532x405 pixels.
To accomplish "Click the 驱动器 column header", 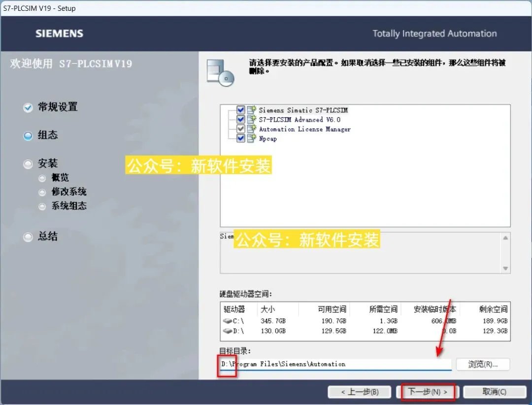I will 239,309.
